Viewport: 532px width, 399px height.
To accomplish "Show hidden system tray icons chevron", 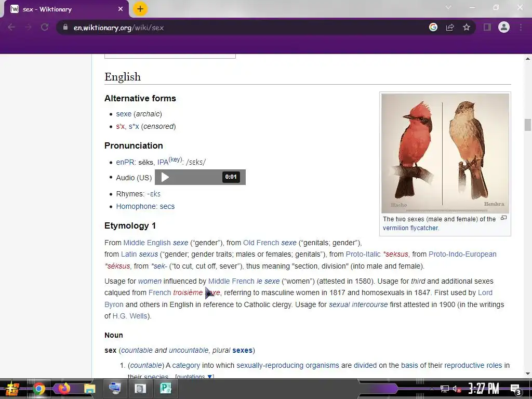I will point(432,389).
